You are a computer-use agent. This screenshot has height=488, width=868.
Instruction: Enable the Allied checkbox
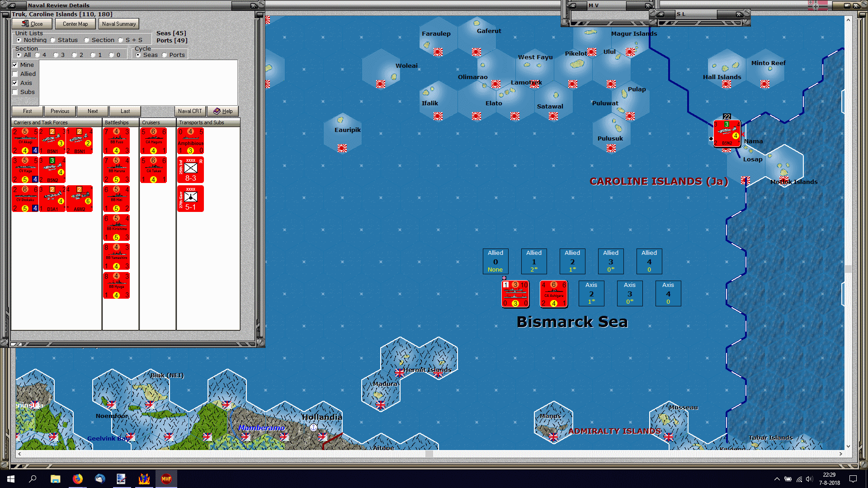(15, 74)
